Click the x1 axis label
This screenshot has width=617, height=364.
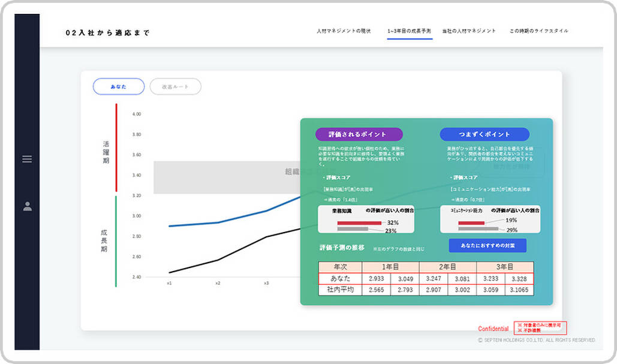[169, 283]
